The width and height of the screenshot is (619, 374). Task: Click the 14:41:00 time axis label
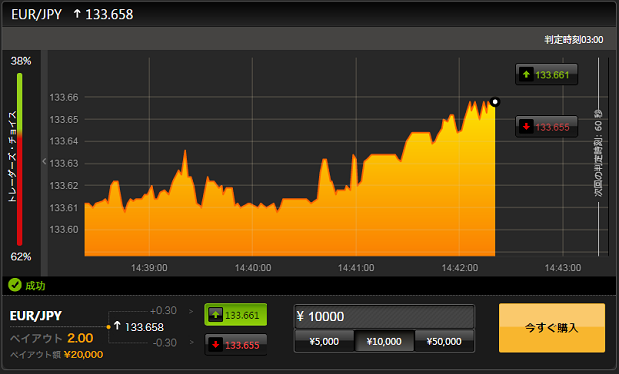356,268
